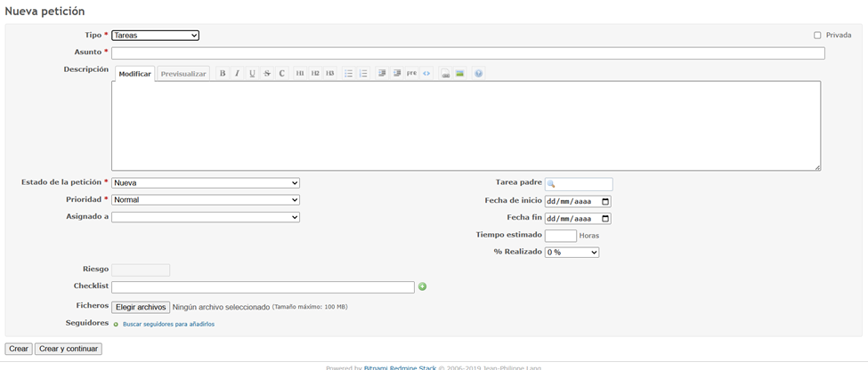Image resolution: width=868 pixels, height=370 pixels.
Task: Open the Prioridad dropdown
Action: [x=206, y=200]
